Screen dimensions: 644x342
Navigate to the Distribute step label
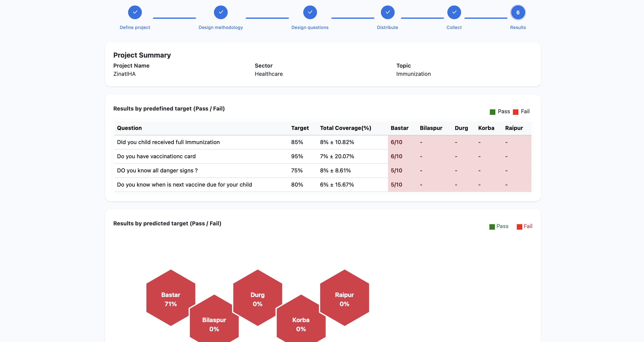click(x=388, y=27)
